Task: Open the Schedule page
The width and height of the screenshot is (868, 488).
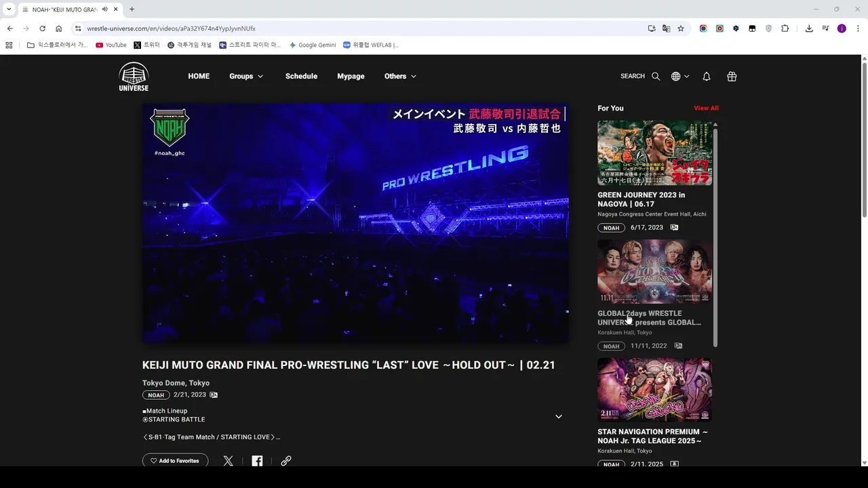Action: (301, 77)
